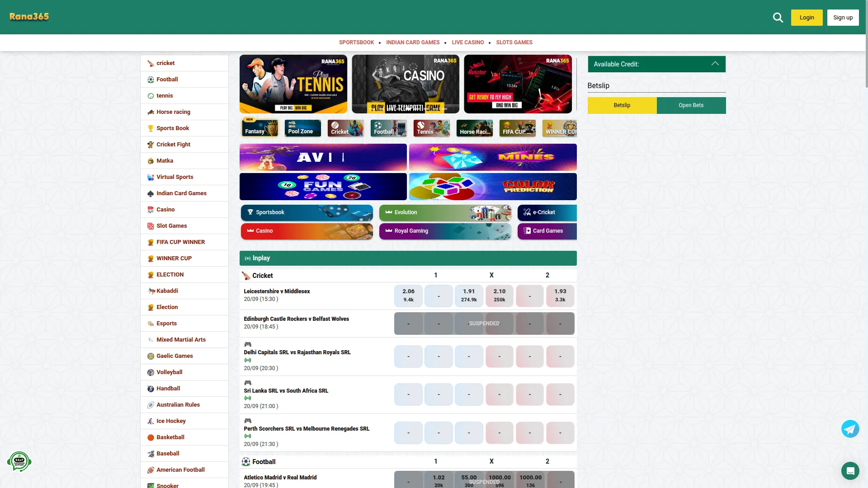Open SPORTSBOOK in top navigation
868x488 pixels.
(356, 42)
